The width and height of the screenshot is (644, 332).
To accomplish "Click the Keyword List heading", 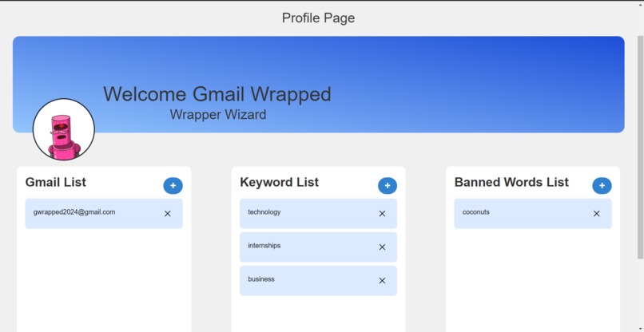I will (280, 182).
